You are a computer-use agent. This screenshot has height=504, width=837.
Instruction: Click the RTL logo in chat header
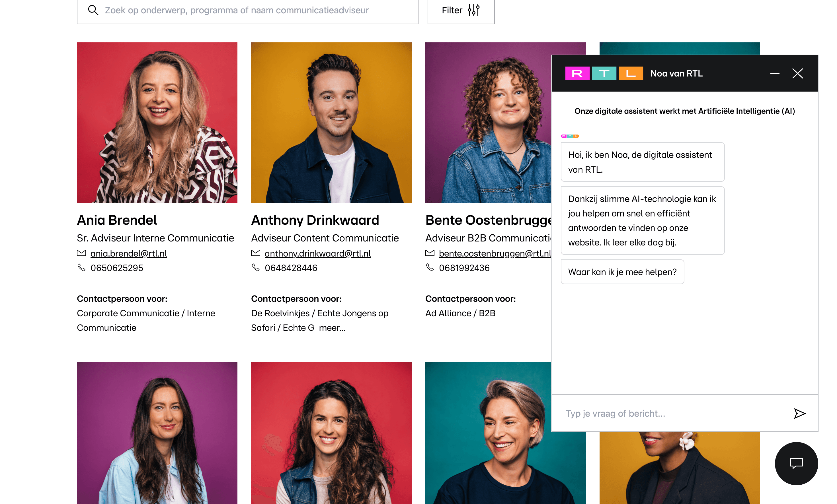click(604, 73)
